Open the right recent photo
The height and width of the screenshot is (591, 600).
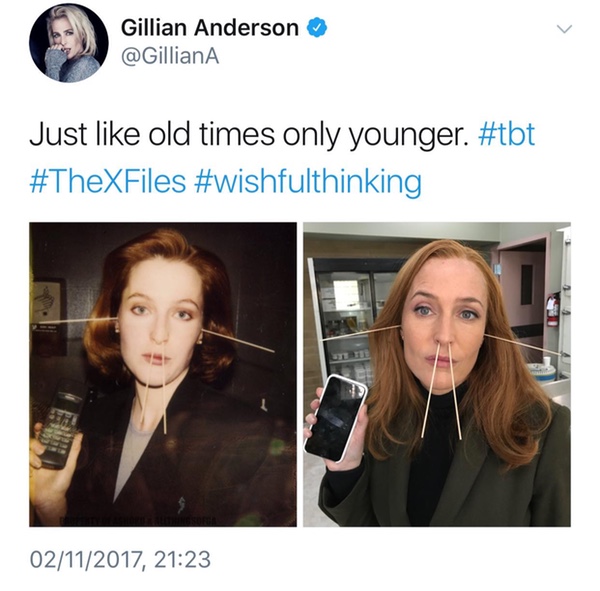tap(437, 374)
